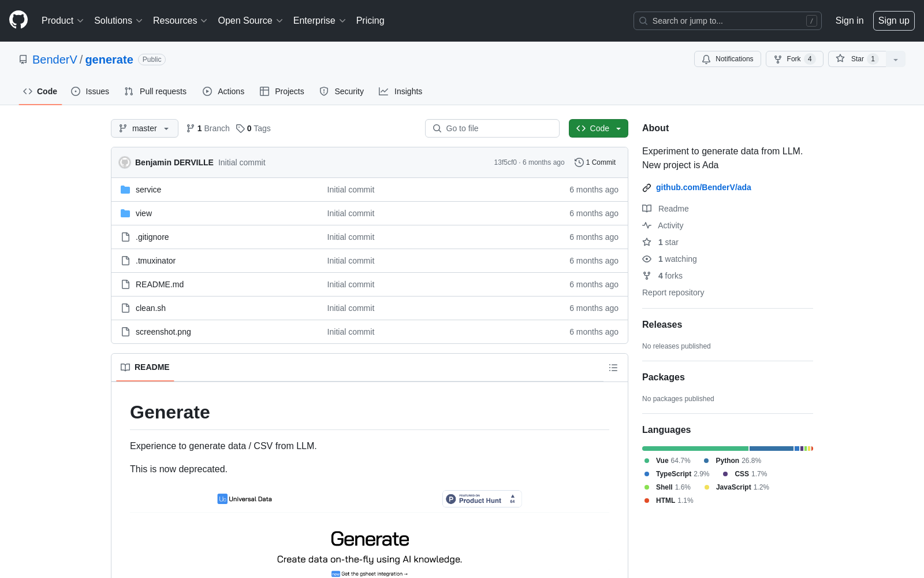Click the pulse icon next to Activity

(647, 225)
